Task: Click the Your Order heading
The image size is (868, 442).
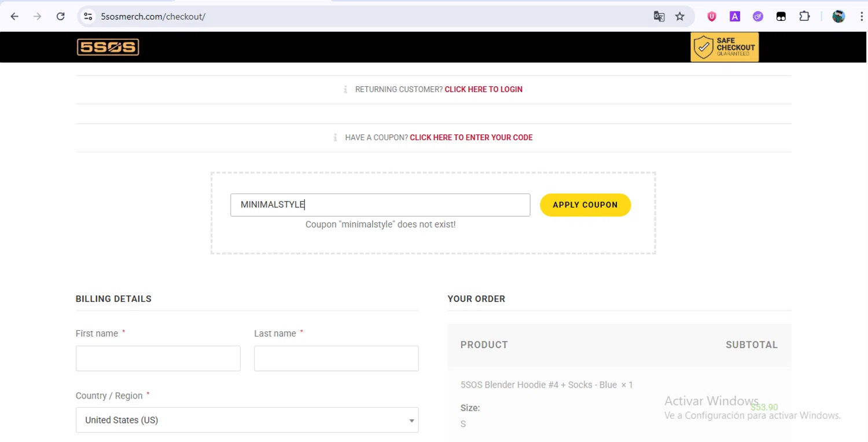Action: [x=476, y=299]
